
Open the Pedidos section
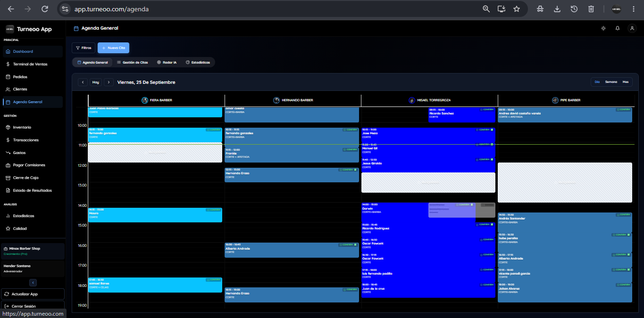(32, 77)
